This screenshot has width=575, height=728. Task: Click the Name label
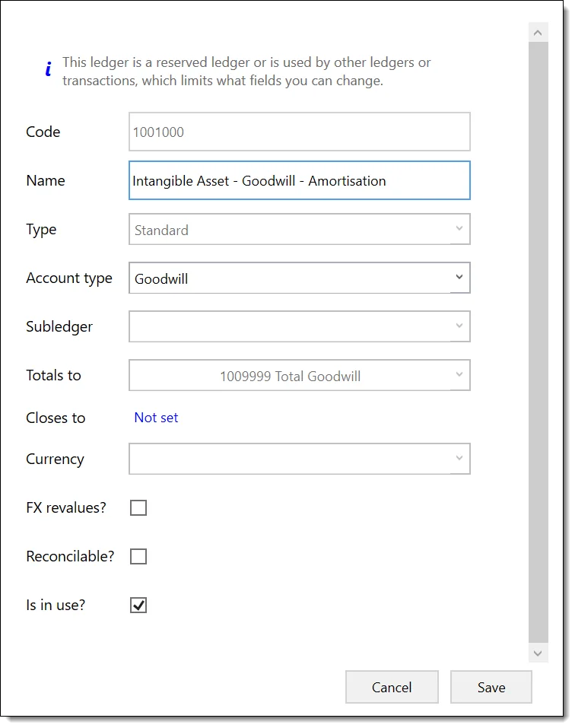[x=46, y=180]
